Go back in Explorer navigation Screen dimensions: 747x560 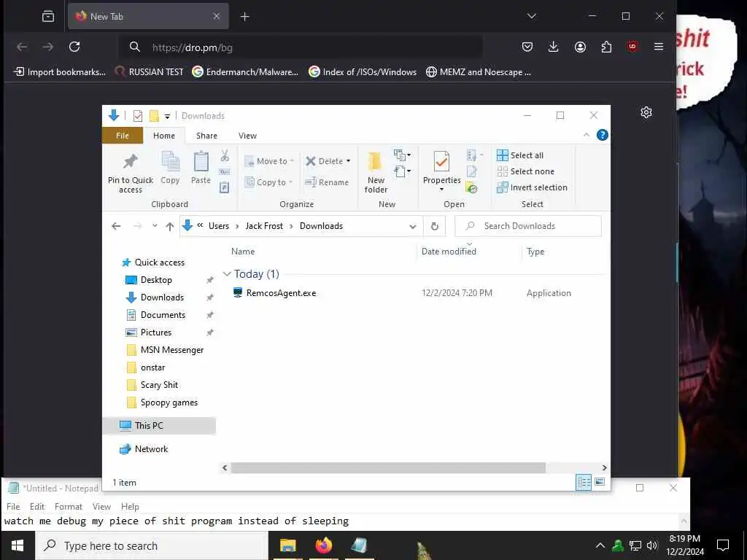[116, 226]
